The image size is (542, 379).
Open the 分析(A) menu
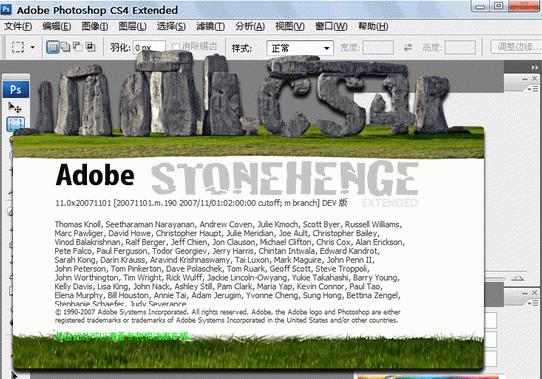pyautogui.click(x=250, y=26)
